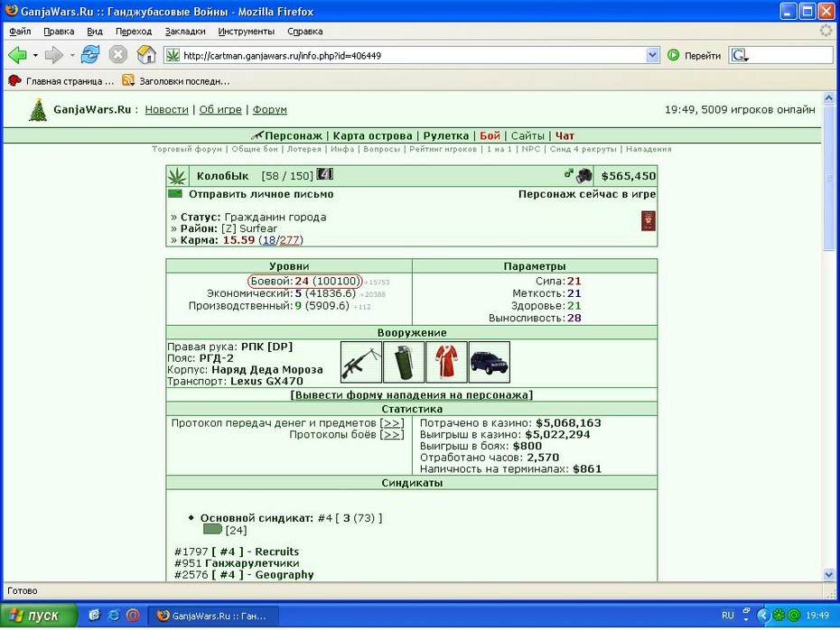Click the GanjaWars.Ru taskbar window button
Viewport: 840px width, 630px height.
pyautogui.click(x=213, y=616)
